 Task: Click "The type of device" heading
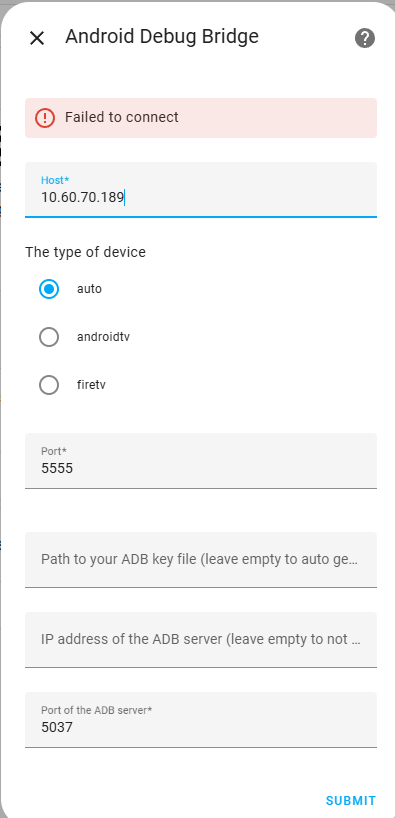pos(86,252)
